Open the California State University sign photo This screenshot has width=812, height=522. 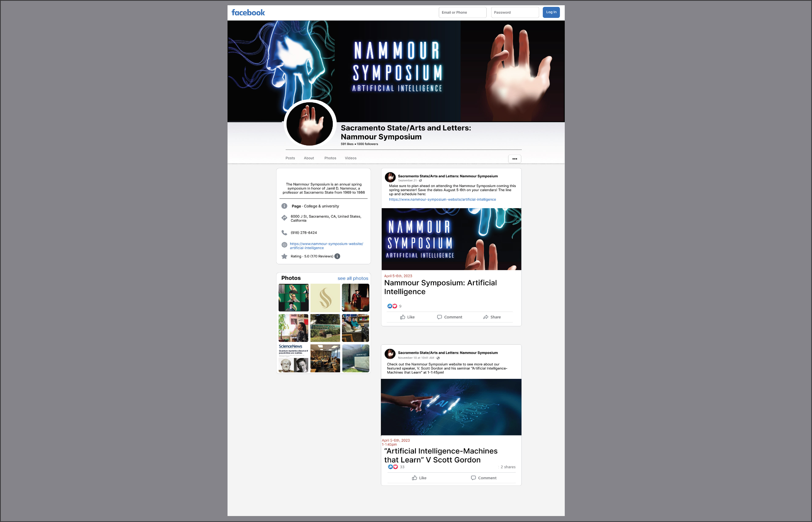coord(325,328)
